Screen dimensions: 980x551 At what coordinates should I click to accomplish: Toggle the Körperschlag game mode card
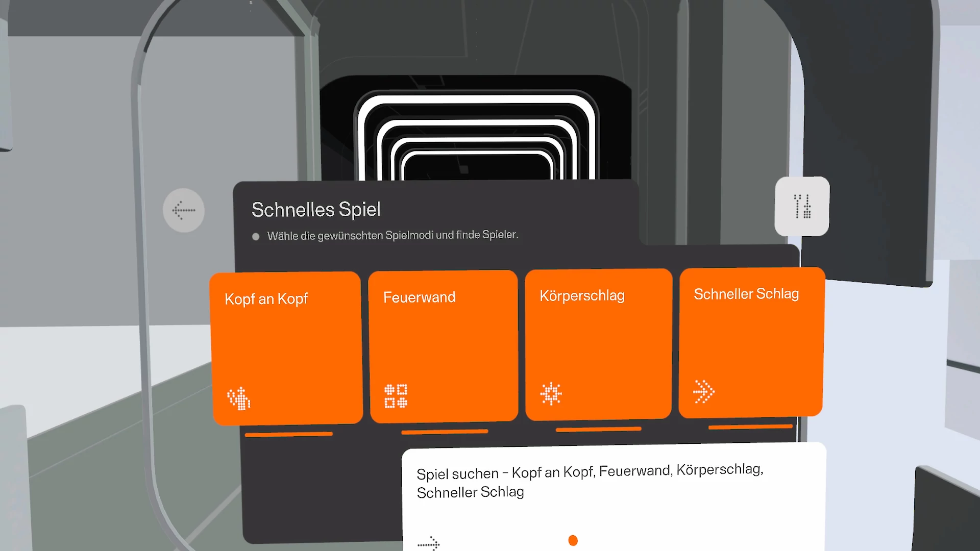(599, 344)
